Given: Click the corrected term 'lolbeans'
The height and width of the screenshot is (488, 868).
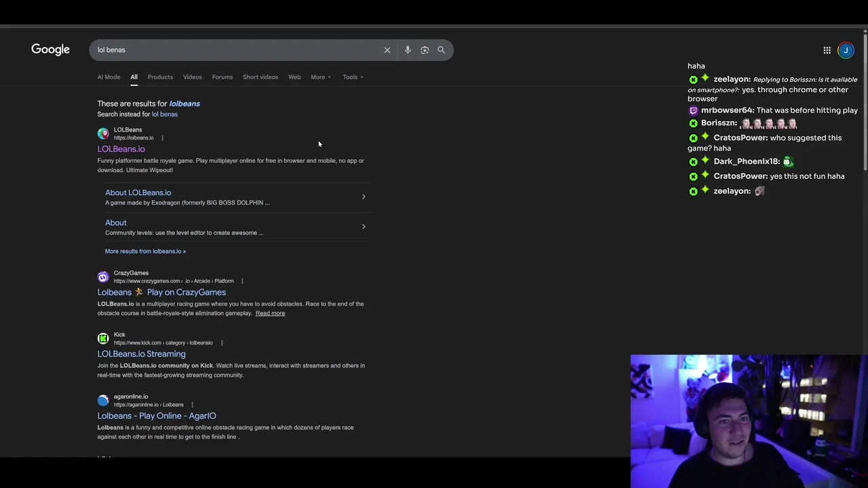Looking at the screenshot, I should [184, 104].
